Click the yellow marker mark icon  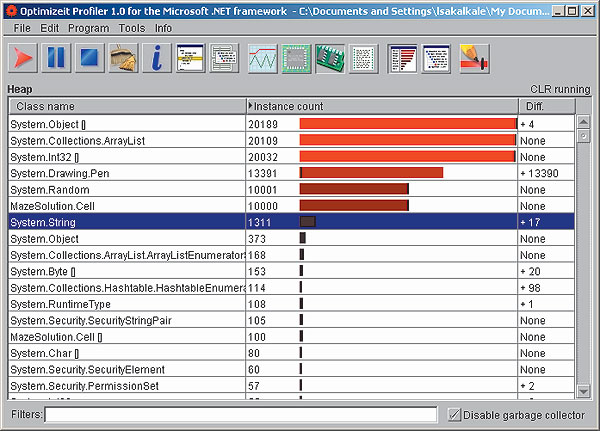474,58
